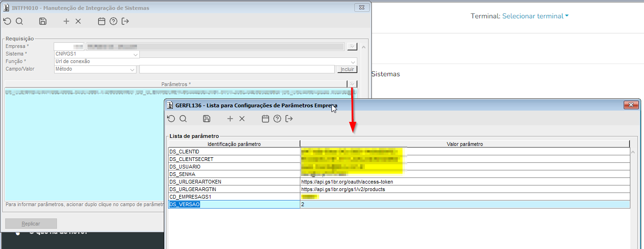Image resolution: width=644 pixels, height=249 pixels.
Task: Click lookup button beside Parâmetros header
Action: [352, 84]
